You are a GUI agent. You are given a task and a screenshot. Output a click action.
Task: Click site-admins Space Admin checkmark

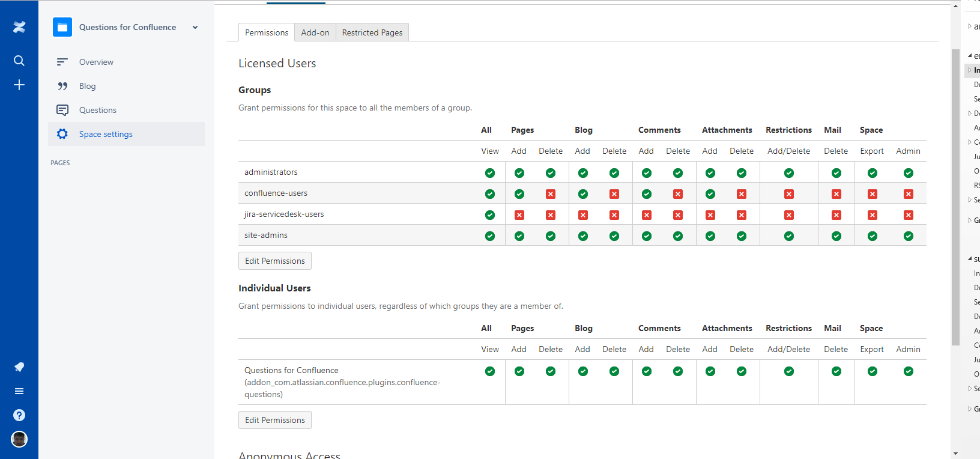click(909, 236)
